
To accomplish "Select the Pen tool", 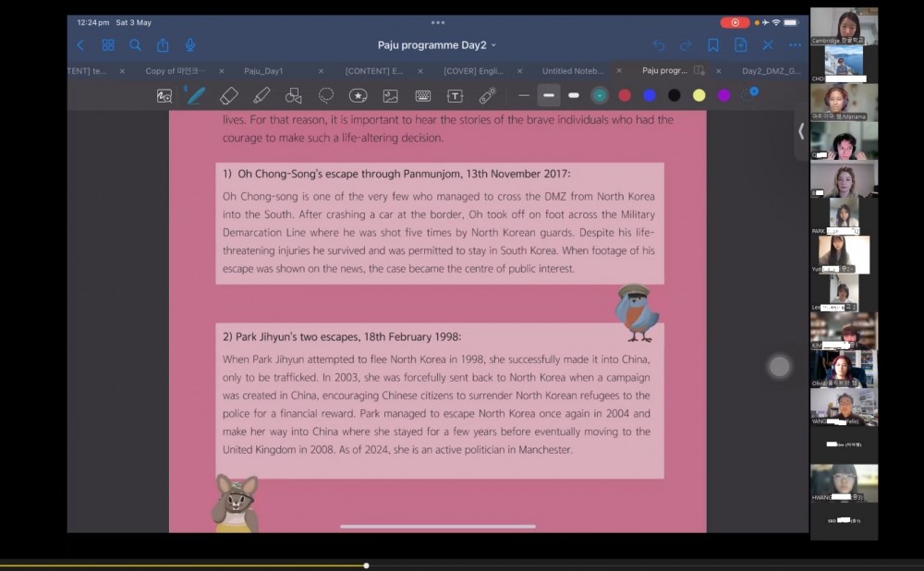I will point(196,95).
